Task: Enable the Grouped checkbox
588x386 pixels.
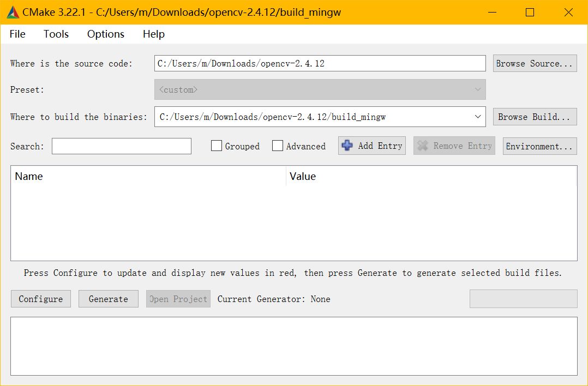Action: pyautogui.click(x=217, y=146)
